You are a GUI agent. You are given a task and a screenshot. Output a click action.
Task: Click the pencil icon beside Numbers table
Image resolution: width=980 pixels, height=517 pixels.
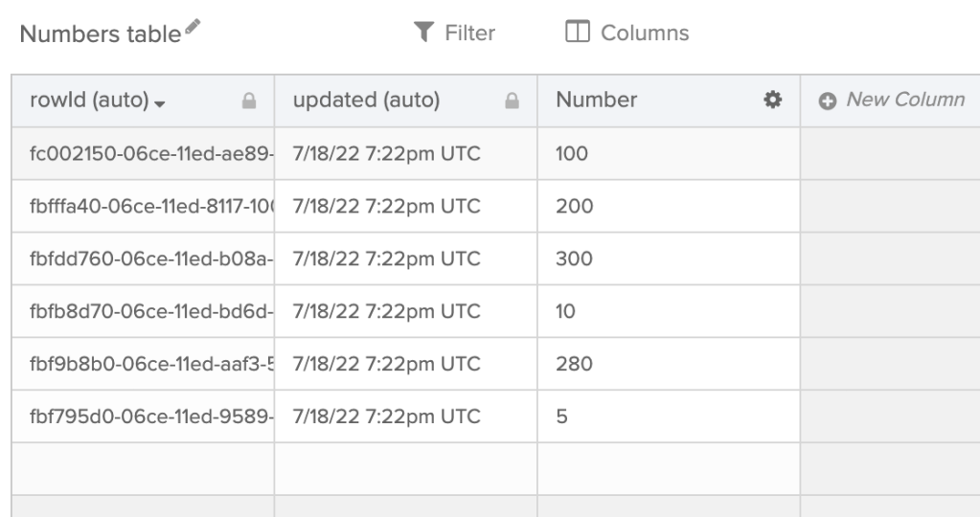[x=194, y=29]
